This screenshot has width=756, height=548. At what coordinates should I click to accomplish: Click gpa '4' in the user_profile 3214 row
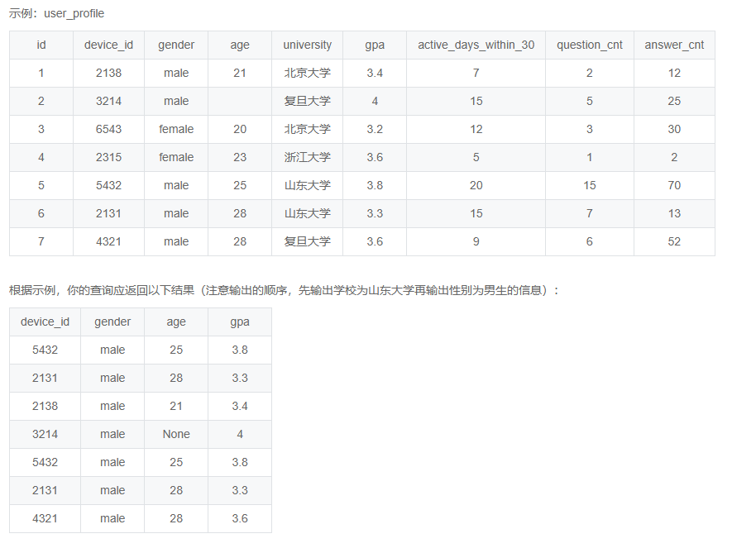375,101
